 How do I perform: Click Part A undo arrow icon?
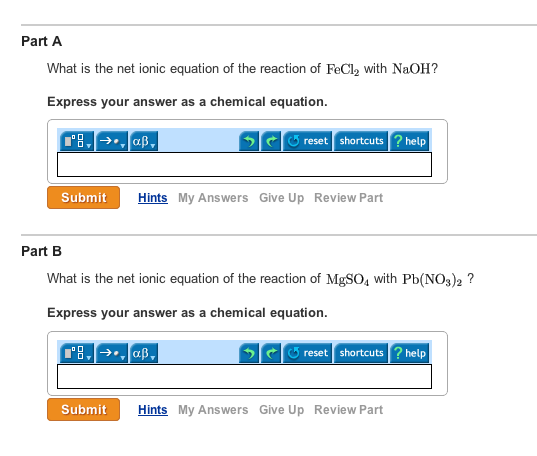pyautogui.click(x=249, y=141)
